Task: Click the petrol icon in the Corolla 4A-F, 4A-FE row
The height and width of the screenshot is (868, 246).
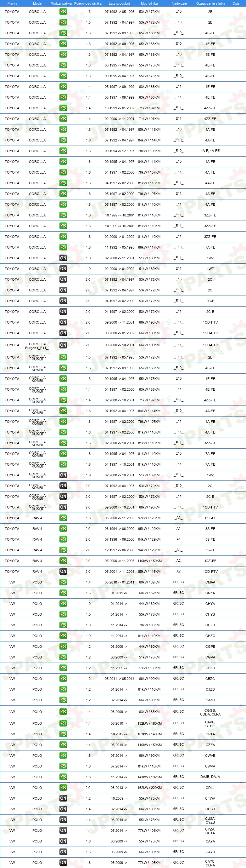Action: (63, 151)
